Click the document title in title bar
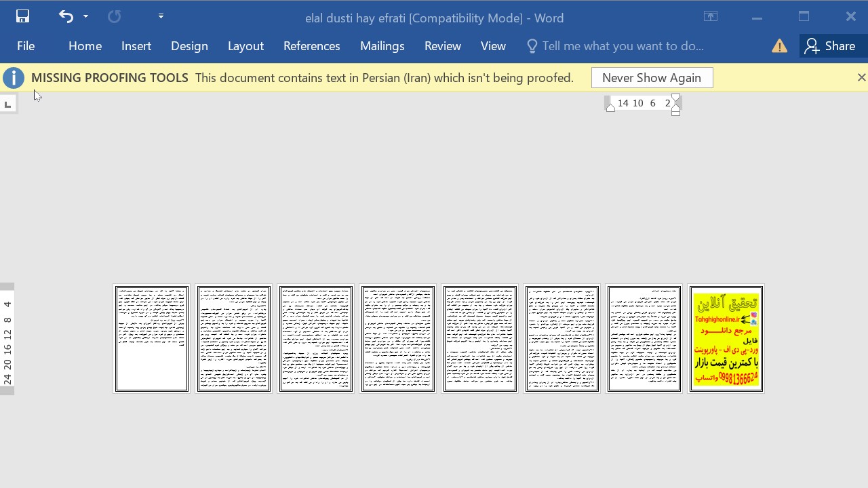868x488 pixels. 434,18
